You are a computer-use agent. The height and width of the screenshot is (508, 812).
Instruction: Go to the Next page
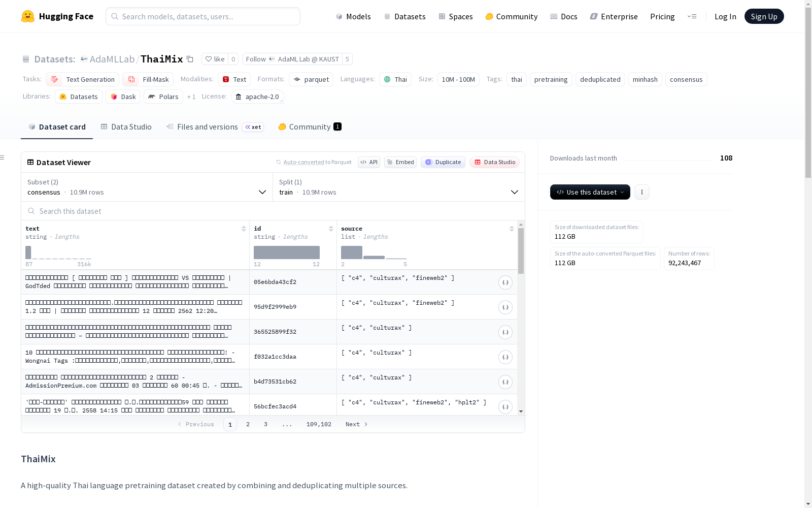pyautogui.click(x=357, y=424)
